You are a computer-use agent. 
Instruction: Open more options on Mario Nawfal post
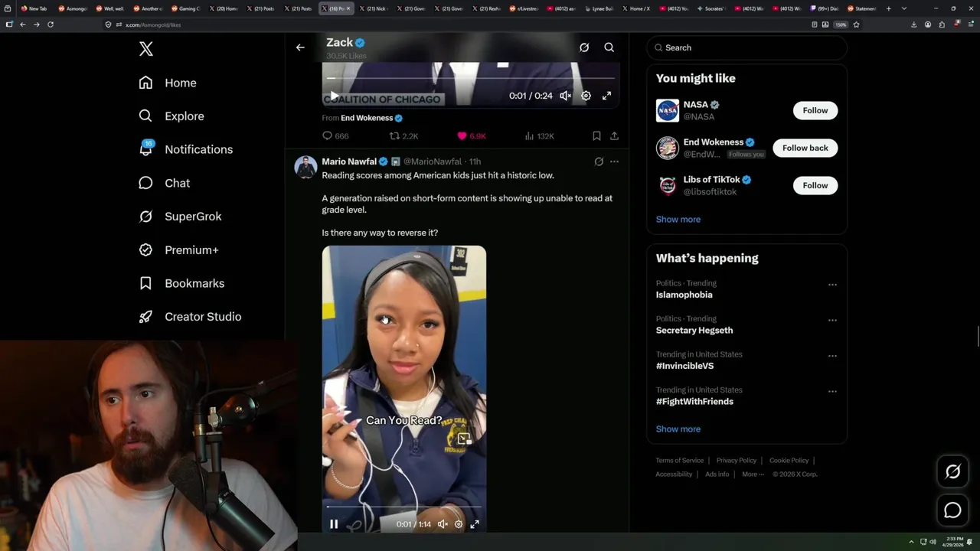[x=614, y=161]
